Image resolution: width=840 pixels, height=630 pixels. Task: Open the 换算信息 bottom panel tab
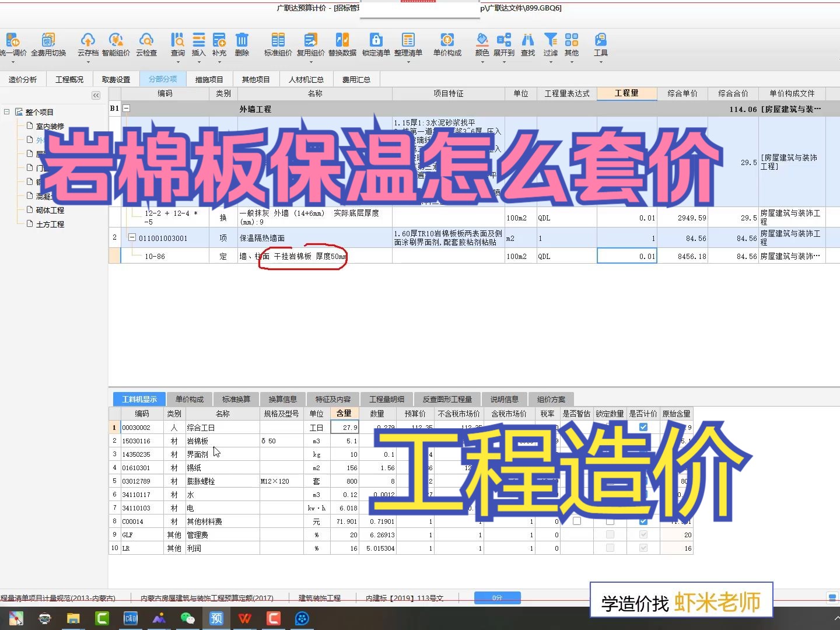[x=283, y=399]
